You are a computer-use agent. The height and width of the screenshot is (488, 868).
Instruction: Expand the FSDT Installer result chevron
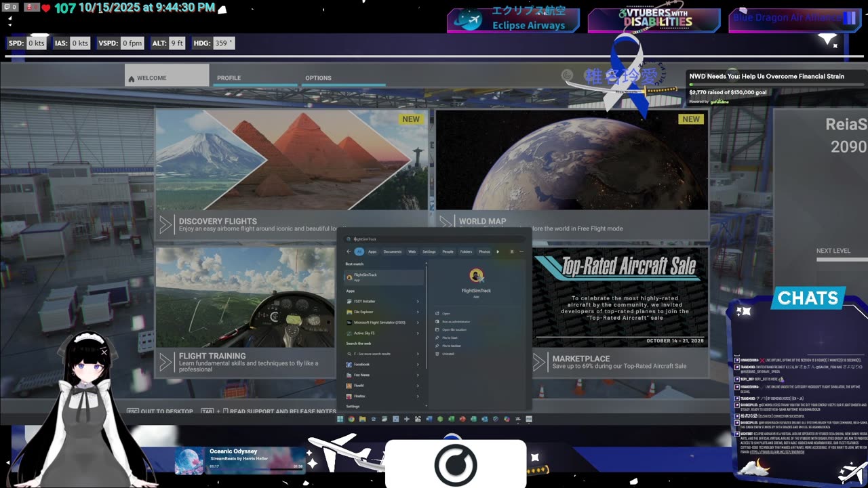click(418, 302)
